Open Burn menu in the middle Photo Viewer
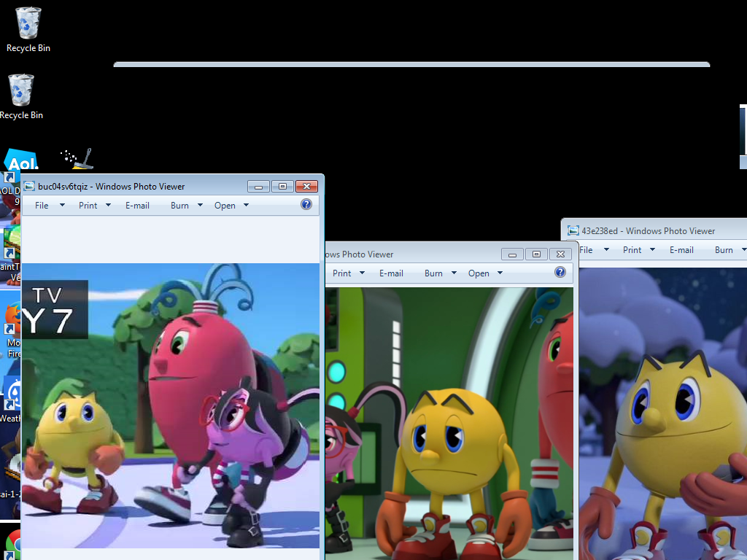 [x=433, y=273]
